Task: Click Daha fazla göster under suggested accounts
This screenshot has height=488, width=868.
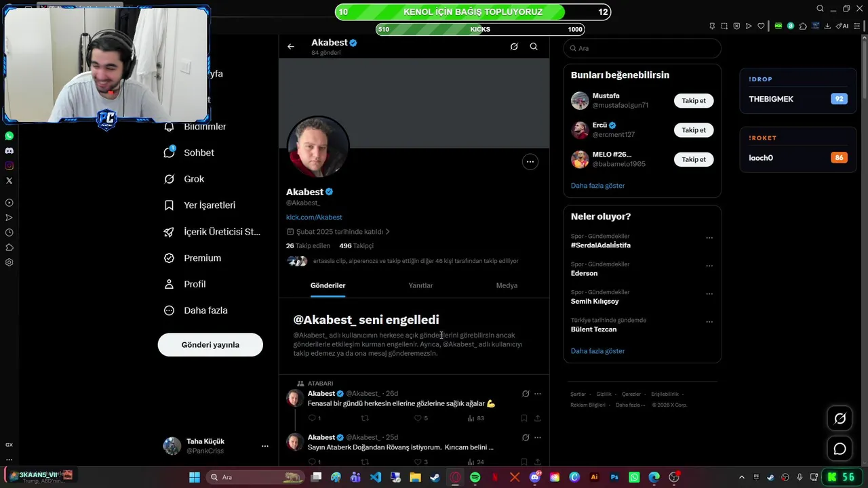Action: pyautogui.click(x=597, y=186)
